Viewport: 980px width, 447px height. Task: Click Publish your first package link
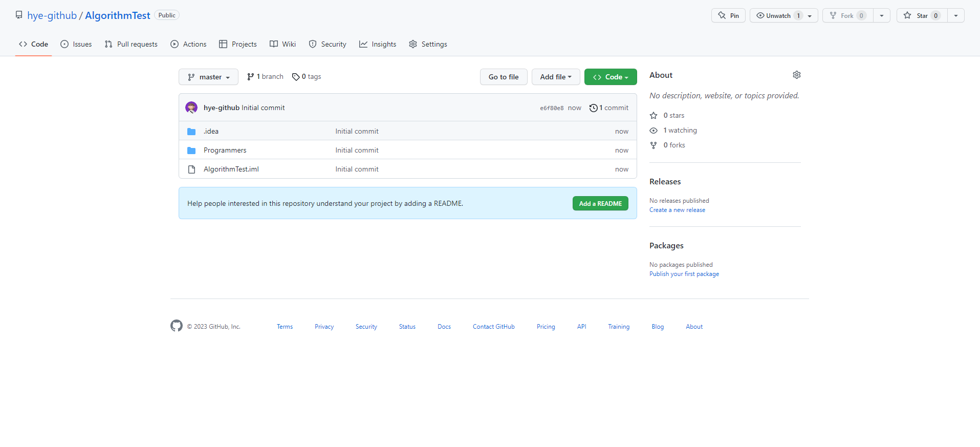pos(684,274)
